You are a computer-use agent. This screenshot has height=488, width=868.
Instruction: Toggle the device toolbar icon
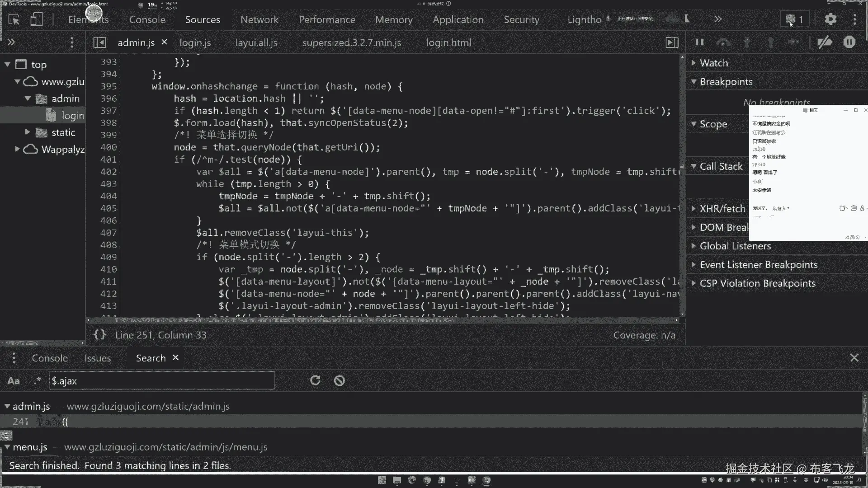pyautogui.click(x=37, y=19)
